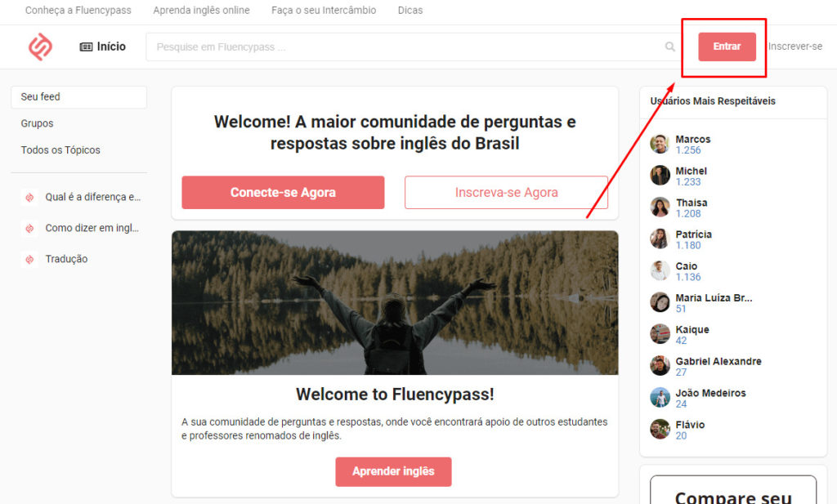Viewport: 837px width, 504px height.
Task: Open the Faça o seu Intercâmbio menu
Action: tap(324, 10)
